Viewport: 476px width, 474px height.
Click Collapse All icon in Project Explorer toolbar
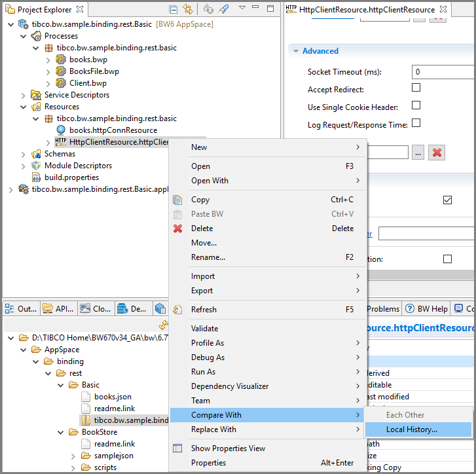pos(173,10)
